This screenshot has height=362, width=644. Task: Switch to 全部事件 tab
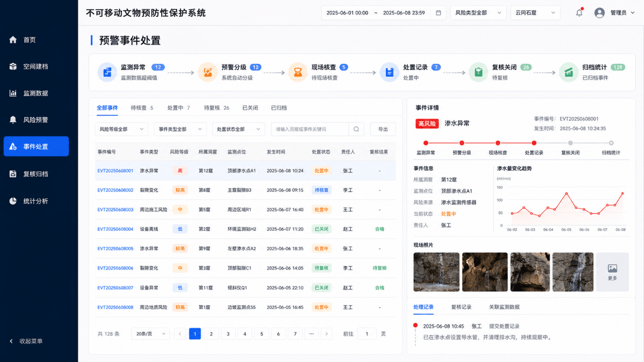[107, 108]
